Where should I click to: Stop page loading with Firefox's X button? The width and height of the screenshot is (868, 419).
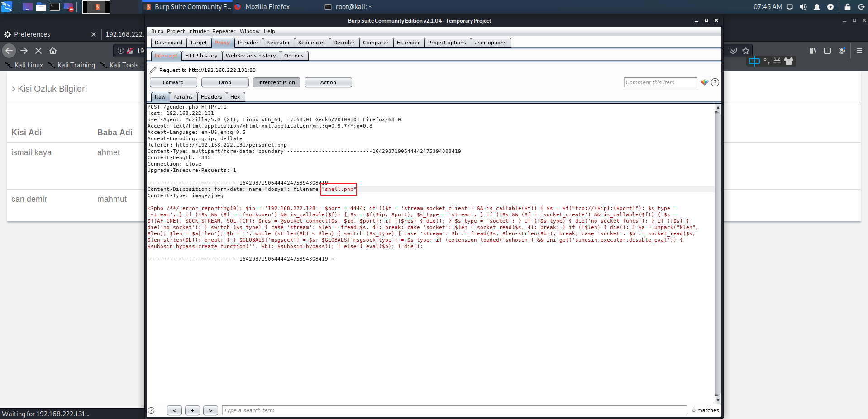38,51
